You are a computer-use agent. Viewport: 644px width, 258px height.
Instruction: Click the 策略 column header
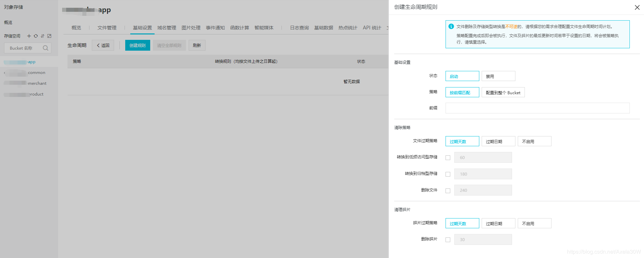tap(77, 61)
